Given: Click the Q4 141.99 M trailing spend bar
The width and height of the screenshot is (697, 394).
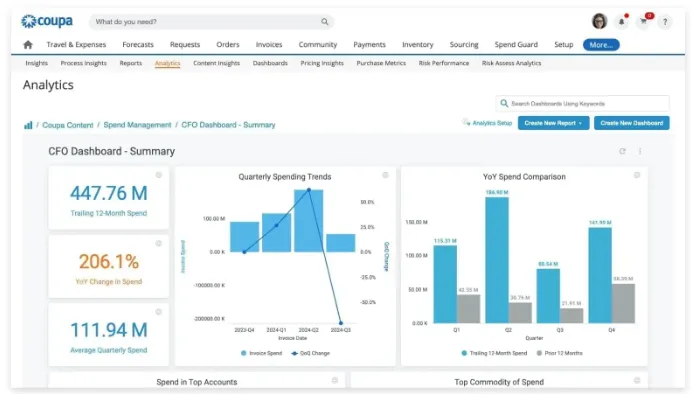Looking at the screenshot, I should click(600, 275).
